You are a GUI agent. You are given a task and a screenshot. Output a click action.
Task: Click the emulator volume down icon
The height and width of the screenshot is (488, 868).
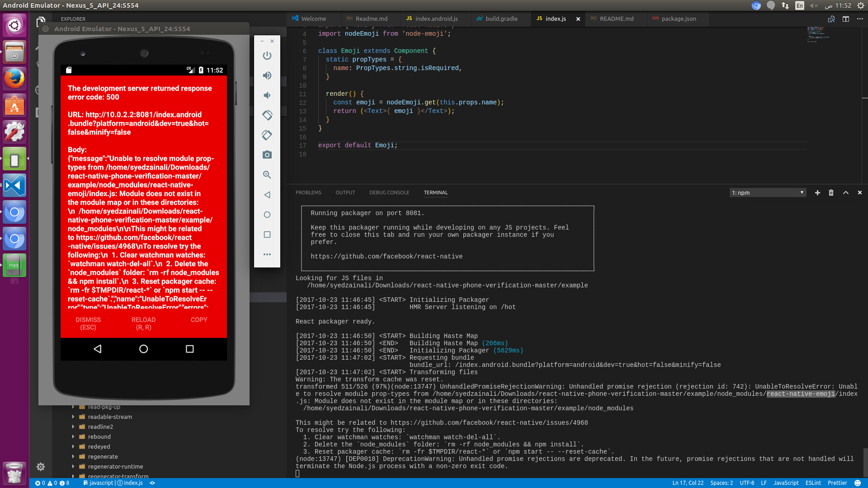[267, 95]
